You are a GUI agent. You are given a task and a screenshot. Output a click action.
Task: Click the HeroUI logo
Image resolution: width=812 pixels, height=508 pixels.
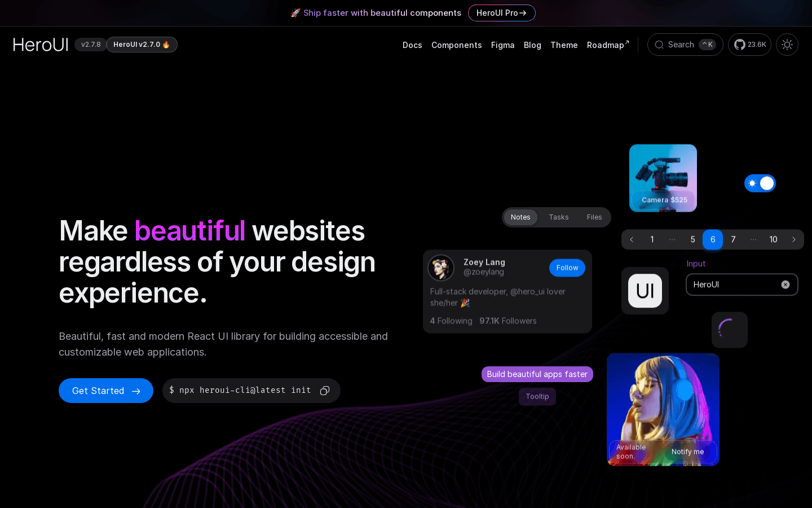40,45
